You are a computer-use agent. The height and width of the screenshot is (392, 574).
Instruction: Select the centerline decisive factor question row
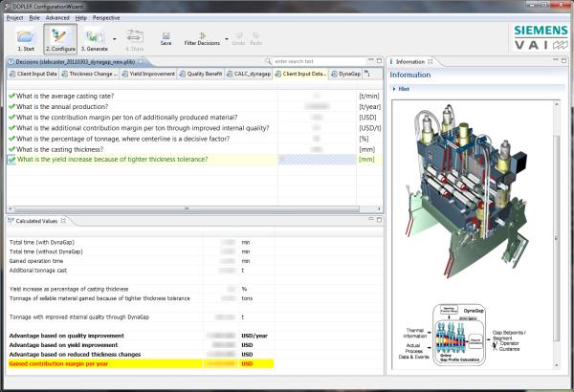[195, 139]
